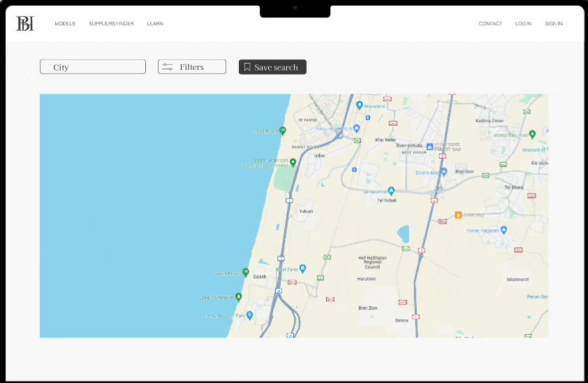Click the orange shop marker on map

tap(458, 215)
